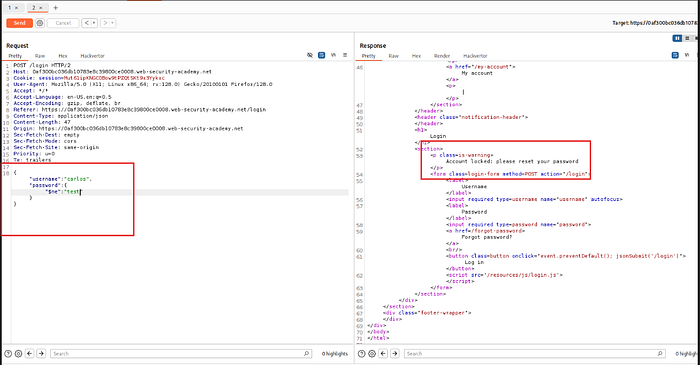The width and height of the screenshot is (700, 365).
Task: Toggle request pretty-print message icon
Action: click(321, 55)
